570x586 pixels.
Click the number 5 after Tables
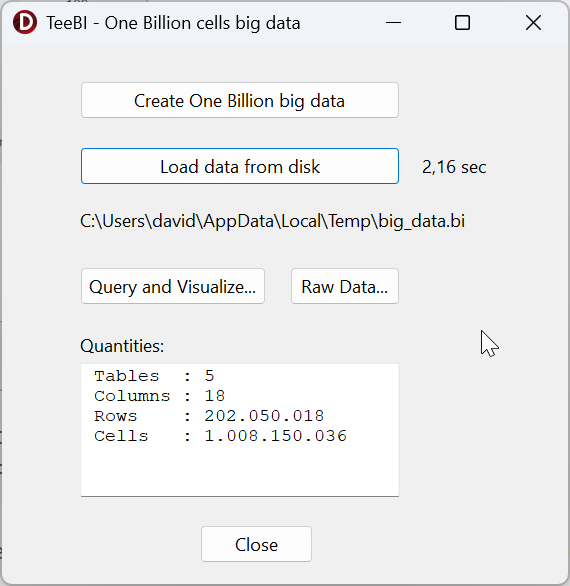209,376
